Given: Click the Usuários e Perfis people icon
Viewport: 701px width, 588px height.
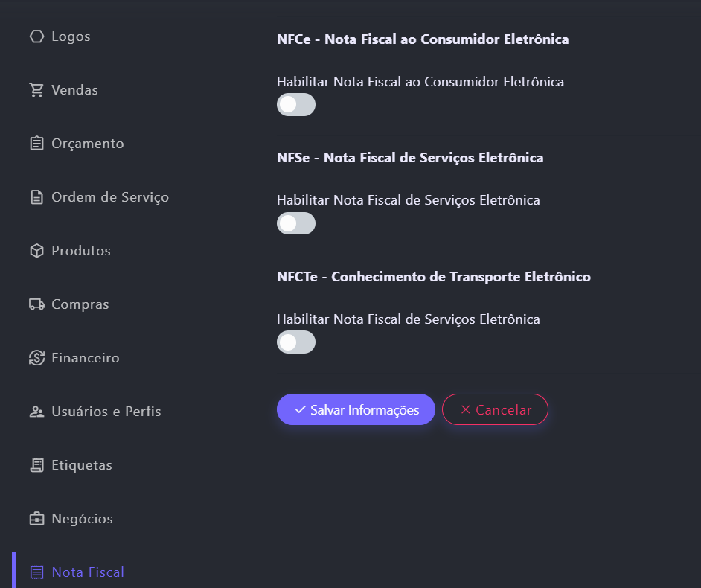Looking at the screenshot, I should [x=36, y=412].
